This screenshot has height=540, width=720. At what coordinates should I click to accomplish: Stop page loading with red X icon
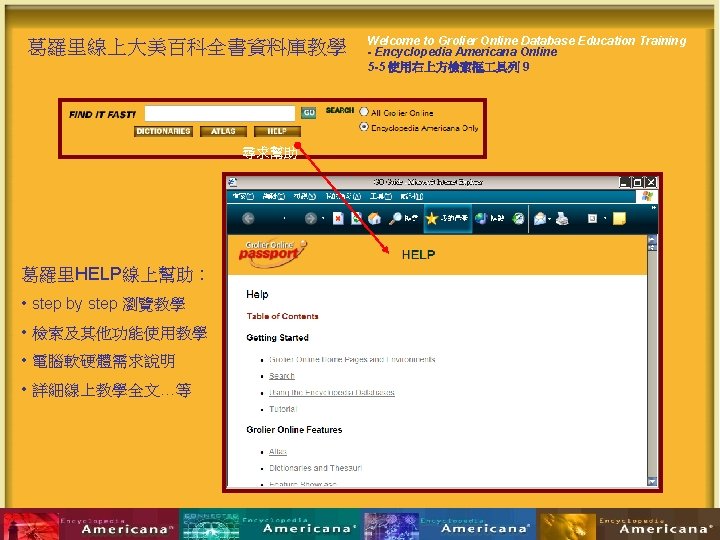tap(338, 219)
